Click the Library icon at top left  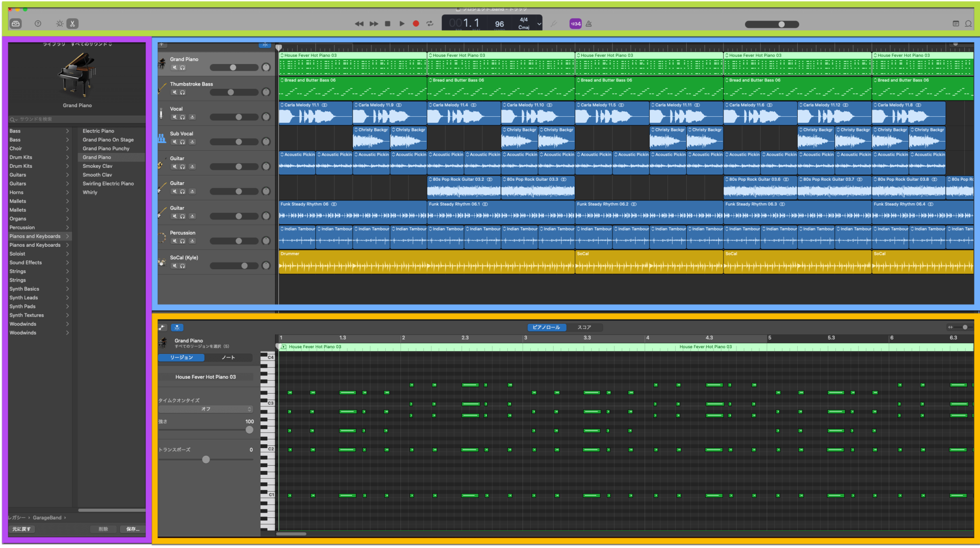(x=16, y=23)
